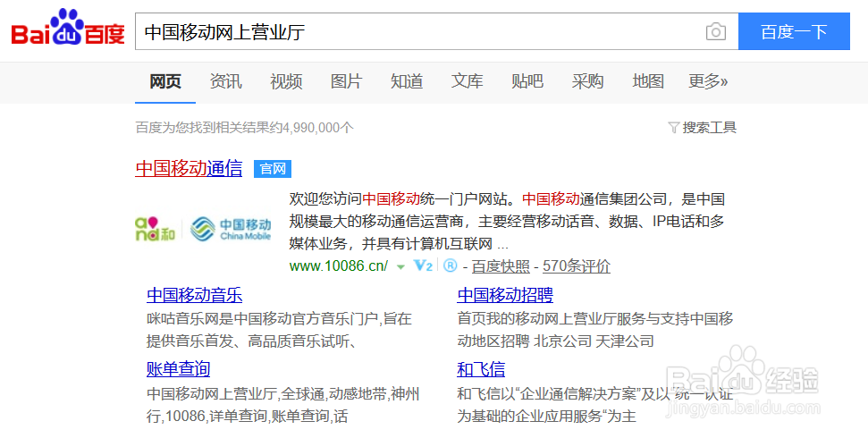Open the 和飞信 sublink
This screenshot has height=438, width=868.
[481, 369]
